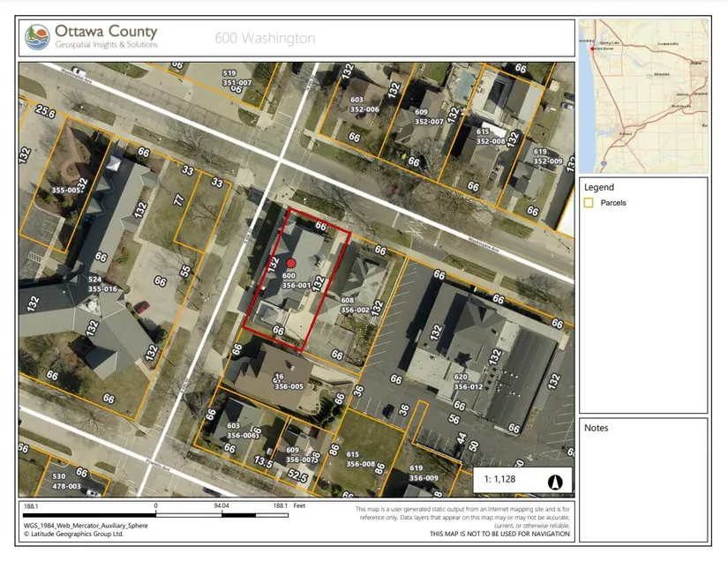Click the Legend panel heading
The width and height of the screenshot is (728, 561).
(599, 187)
